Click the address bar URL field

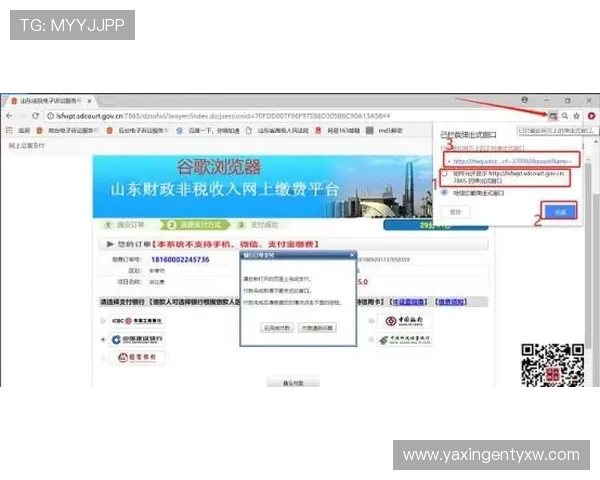(x=295, y=116)
